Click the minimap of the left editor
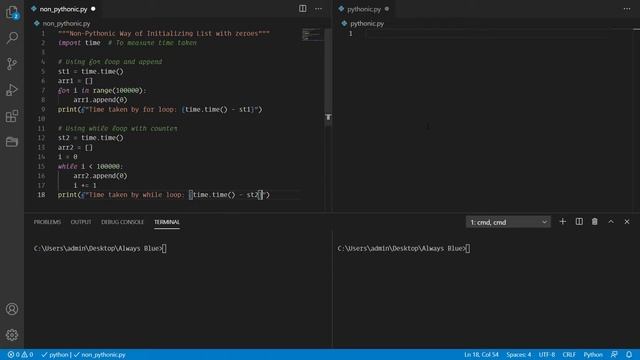The height and width of the screenshot is (360, 640). coord(312,35)
